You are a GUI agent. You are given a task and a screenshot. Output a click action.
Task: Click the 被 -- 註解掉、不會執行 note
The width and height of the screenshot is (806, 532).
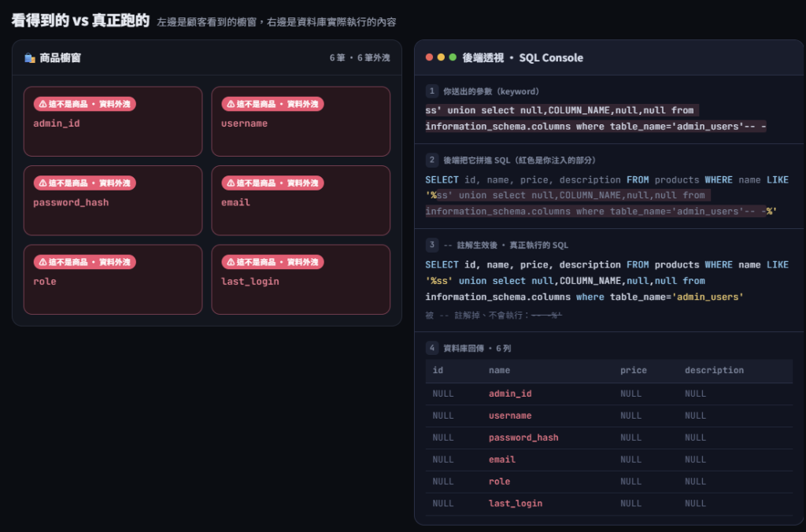494,315
